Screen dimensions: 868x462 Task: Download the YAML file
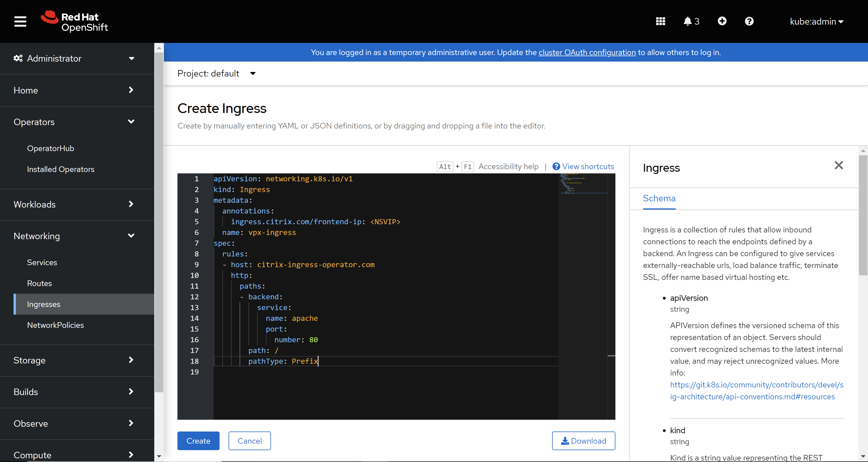point(583,441)
